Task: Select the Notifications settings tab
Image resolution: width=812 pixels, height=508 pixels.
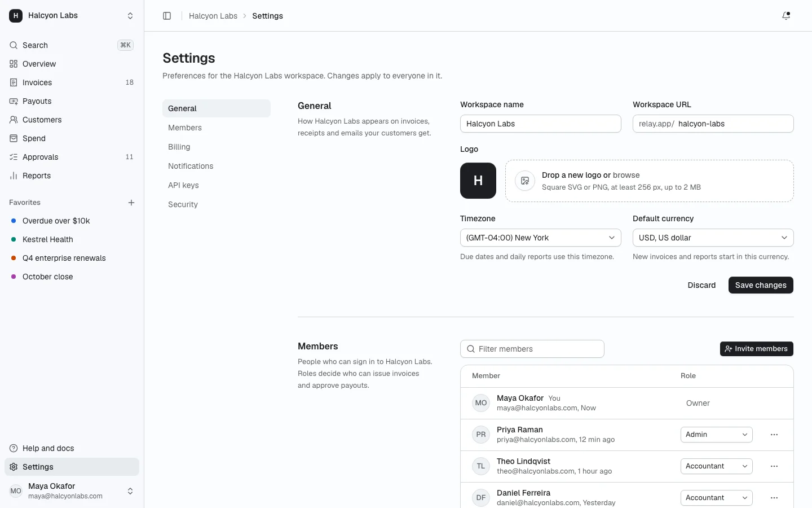Action: 217,166
